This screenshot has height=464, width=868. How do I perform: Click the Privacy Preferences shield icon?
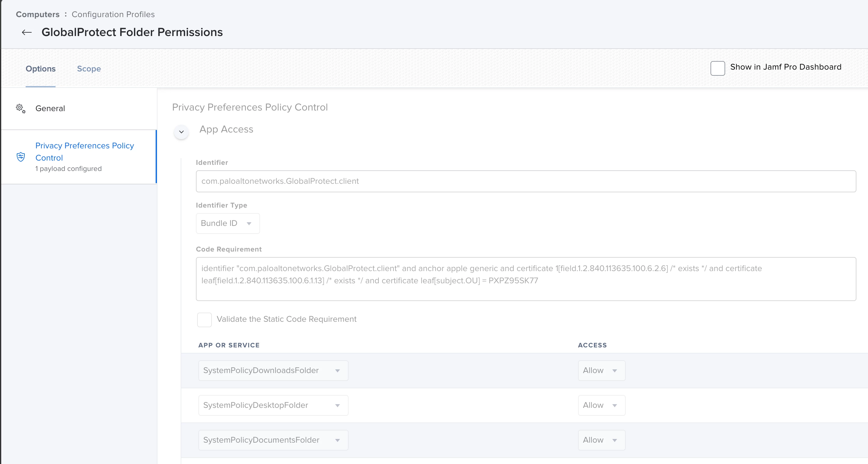[x=20, y=157]
